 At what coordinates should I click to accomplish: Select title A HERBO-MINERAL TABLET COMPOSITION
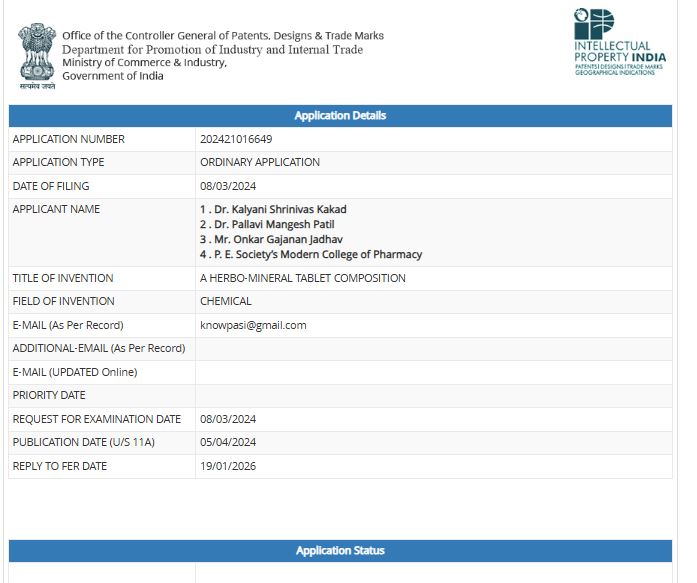303,278
